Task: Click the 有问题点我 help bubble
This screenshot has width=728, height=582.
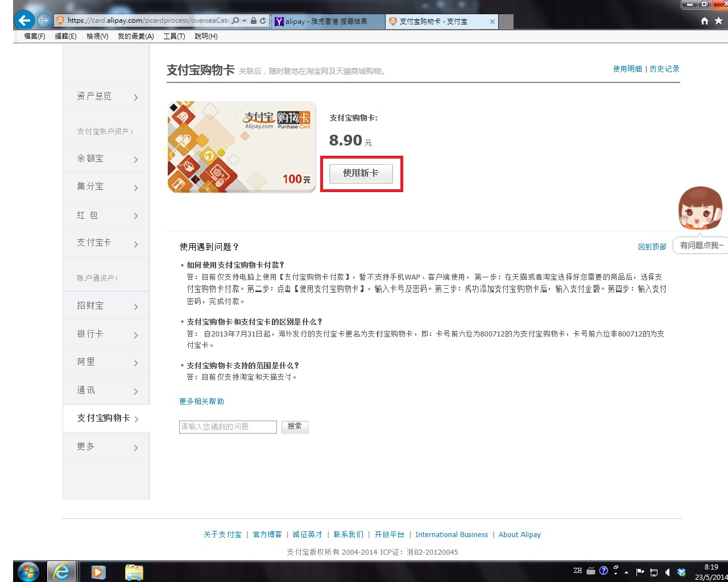Action: tap(701, 246)
